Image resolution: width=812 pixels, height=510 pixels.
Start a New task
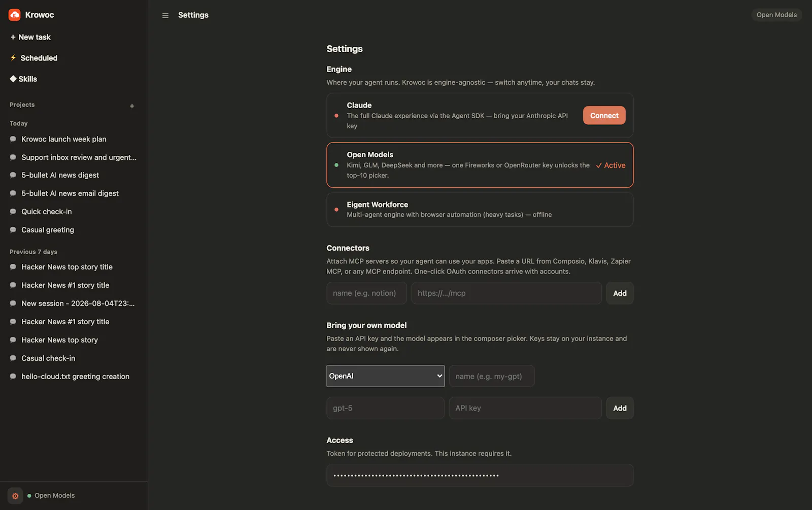coord(30,37)
